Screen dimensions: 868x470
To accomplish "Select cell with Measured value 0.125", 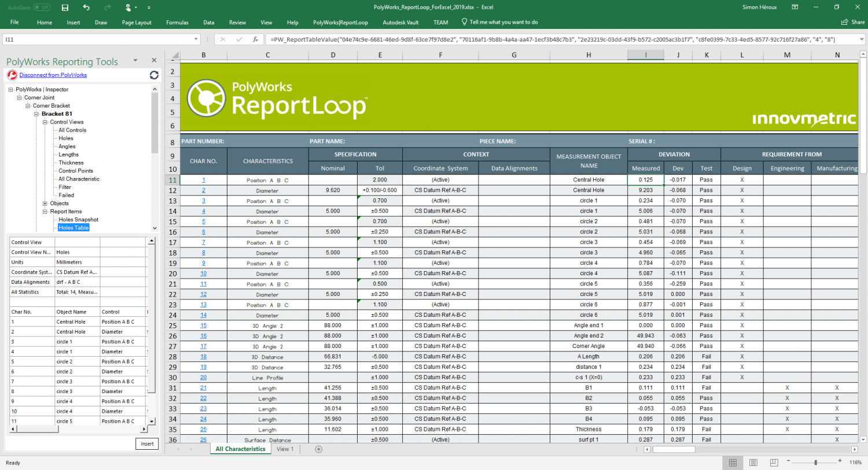I will pyautogui.click(x=646, y=180).
